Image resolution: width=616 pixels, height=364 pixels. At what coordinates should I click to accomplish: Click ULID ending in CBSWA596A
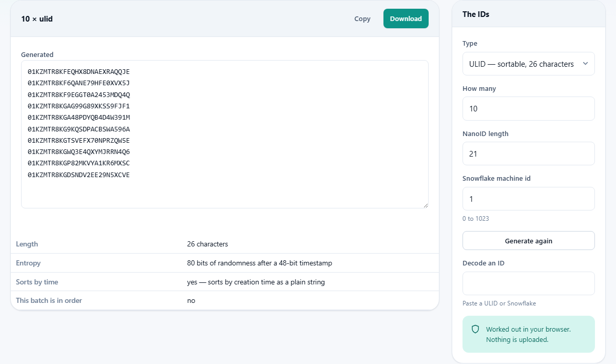(79, 129)
